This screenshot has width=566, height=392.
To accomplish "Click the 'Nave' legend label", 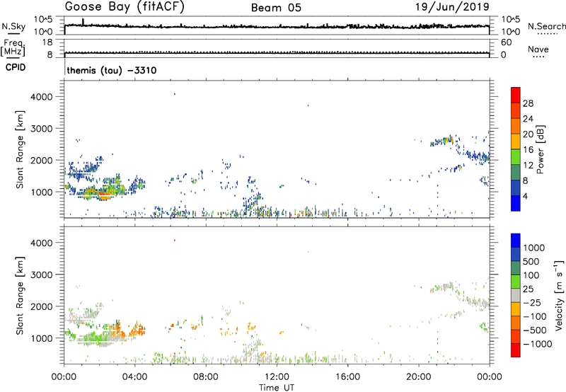I will point(538,49).
